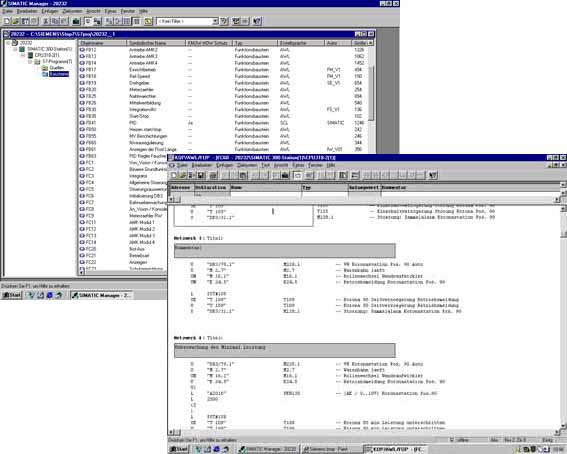567x454 pixels.
Task: Open the Kein Filter dropdown
Action: click(x=215, y=21)
